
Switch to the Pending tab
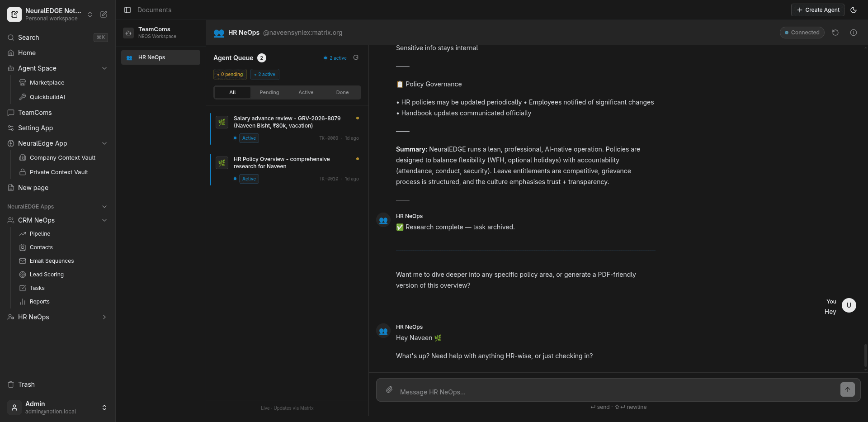click(269, 92)
